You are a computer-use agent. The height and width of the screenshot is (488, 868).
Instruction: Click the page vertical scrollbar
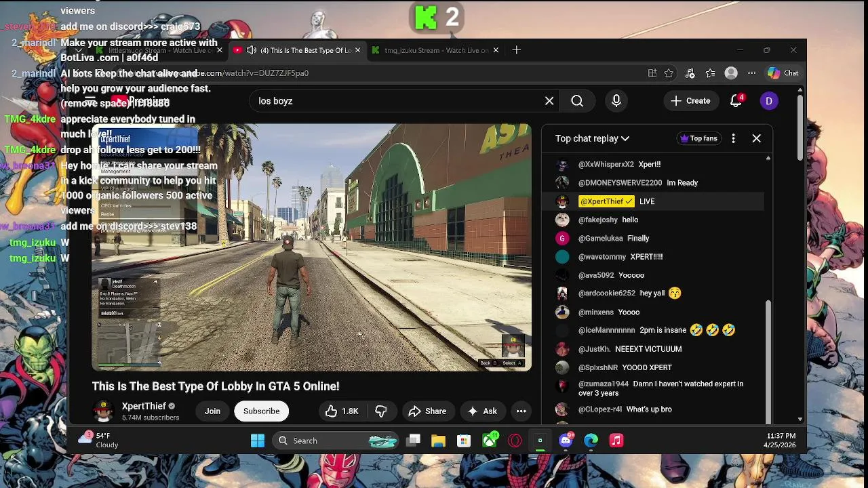tap(800, 127)
